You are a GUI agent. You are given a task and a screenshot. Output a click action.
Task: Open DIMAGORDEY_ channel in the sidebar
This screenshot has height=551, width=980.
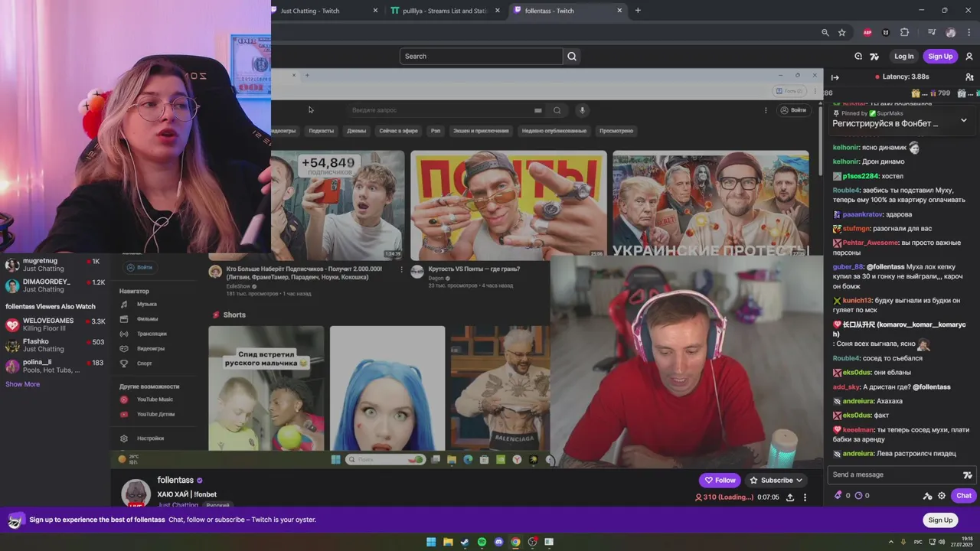(55, 285)
